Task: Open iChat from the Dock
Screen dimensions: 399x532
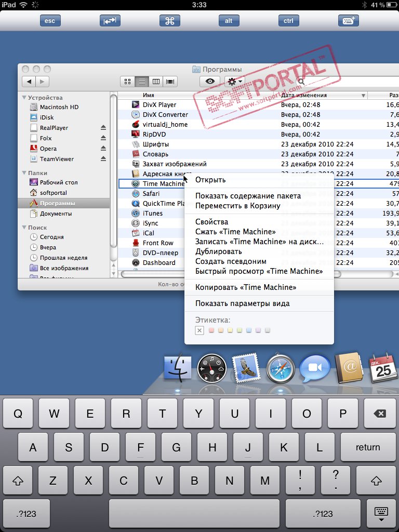Action: pos(314,368)
